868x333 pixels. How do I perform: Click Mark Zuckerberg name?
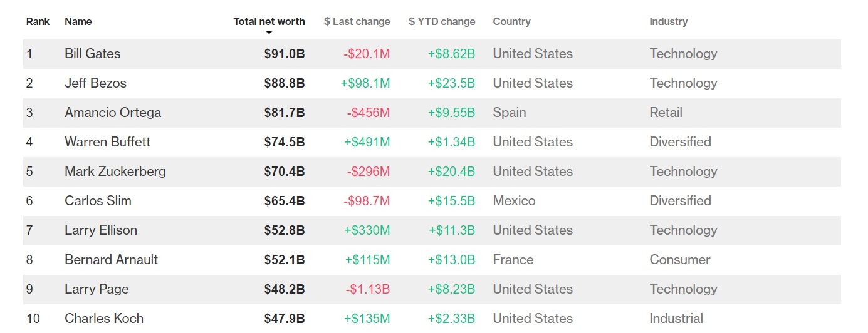pos(115,172)
